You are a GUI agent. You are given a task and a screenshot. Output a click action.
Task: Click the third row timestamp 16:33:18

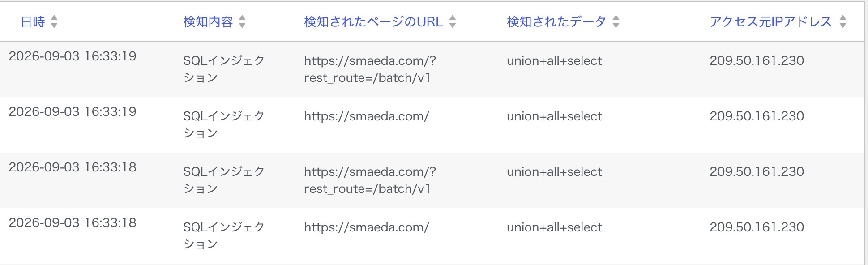coord(73,167)
